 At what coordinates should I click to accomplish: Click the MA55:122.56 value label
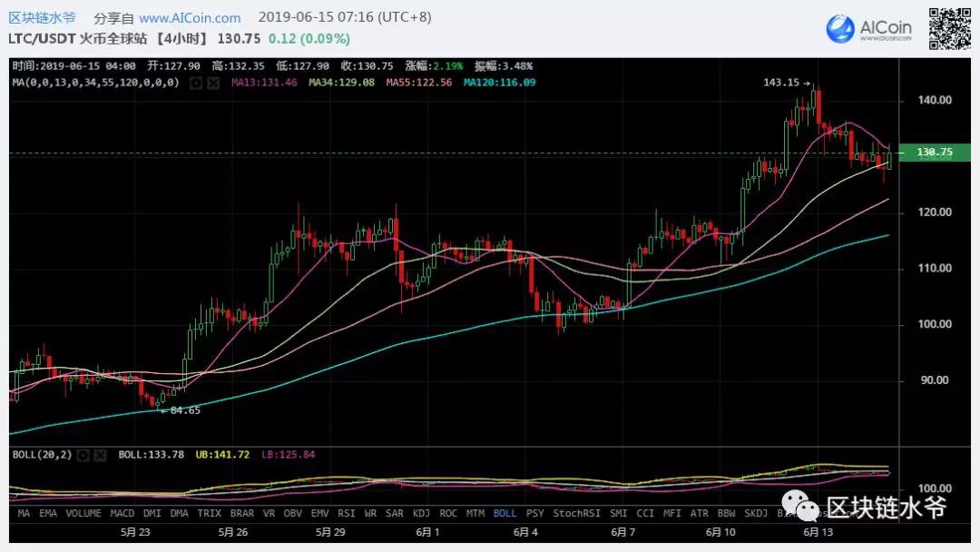coord(418,83)
